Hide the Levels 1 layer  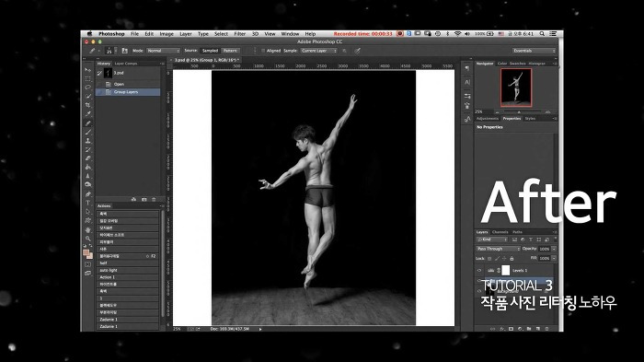click(x=479, y=270)
